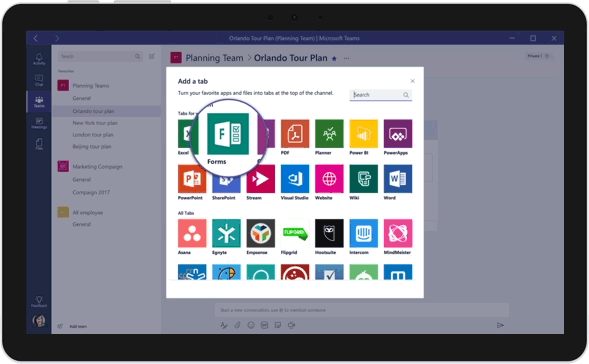Open the Compaign 2017 channel
589x364 pixels.
click(x=91, y=192)
